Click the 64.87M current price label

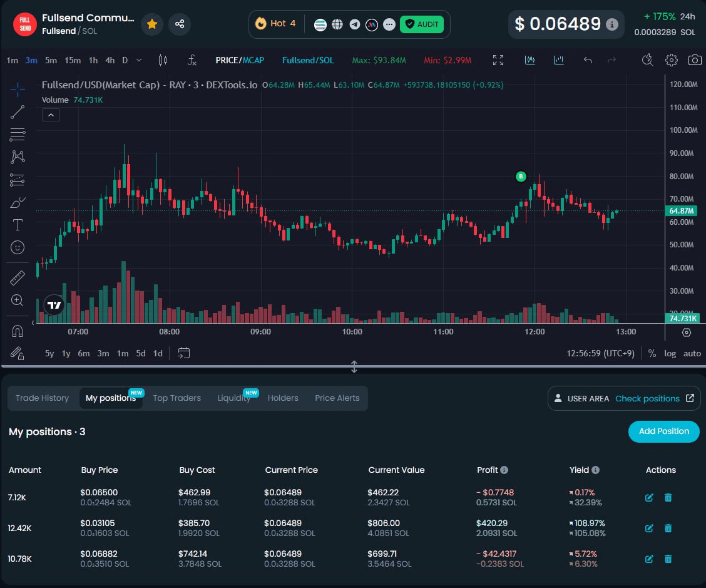pos(682,210)
